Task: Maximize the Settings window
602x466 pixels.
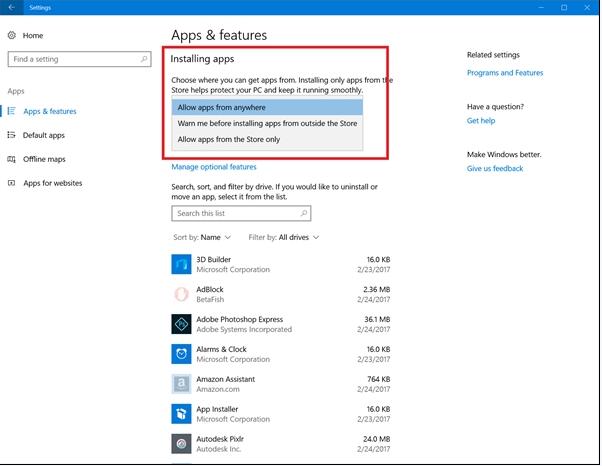Action: click(x=564, y=7)
